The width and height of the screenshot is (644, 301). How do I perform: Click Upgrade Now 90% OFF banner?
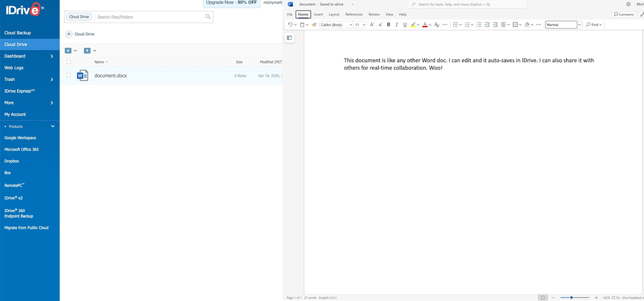tap(231, 3)
